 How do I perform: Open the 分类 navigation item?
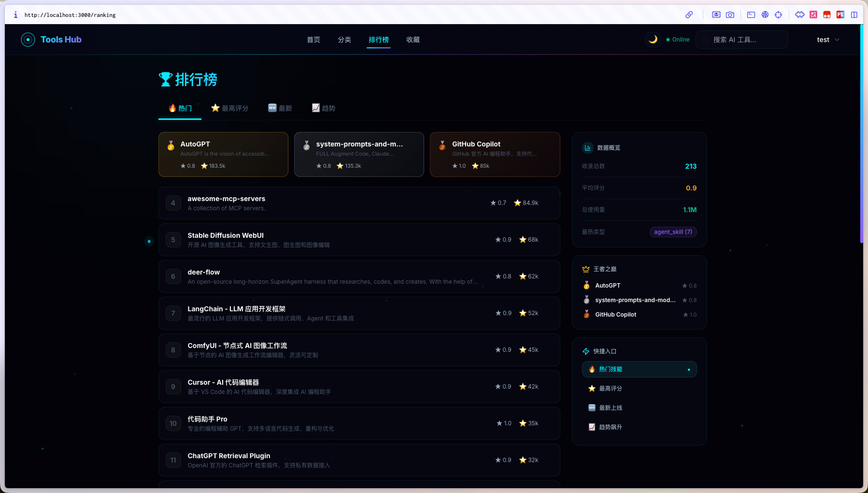point(344,40)
